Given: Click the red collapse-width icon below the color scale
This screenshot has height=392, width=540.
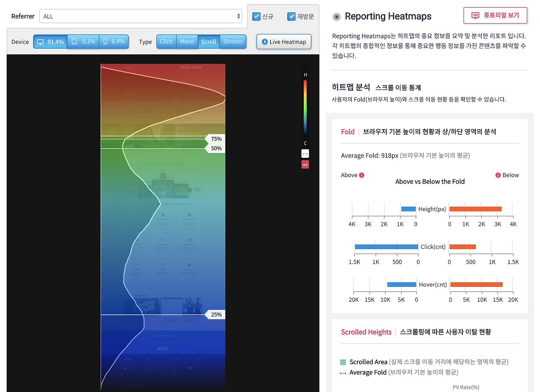Looking at the screenshot, I should click(x=305, y=164).
